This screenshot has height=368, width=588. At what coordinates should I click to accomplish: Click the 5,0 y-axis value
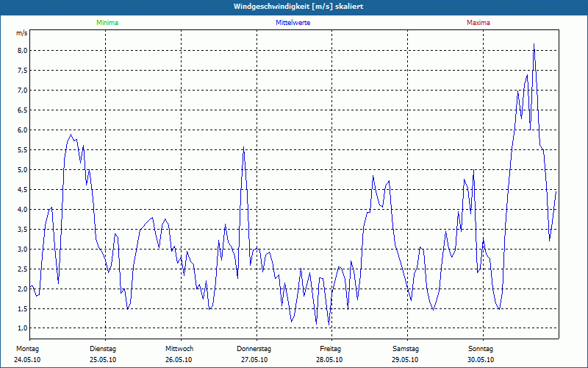pyautogui.click(x=22, y=170)
